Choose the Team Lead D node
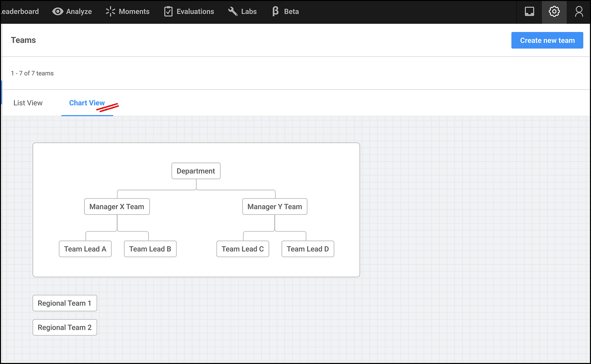Screen dimensions: 591x364 [308, 249]
